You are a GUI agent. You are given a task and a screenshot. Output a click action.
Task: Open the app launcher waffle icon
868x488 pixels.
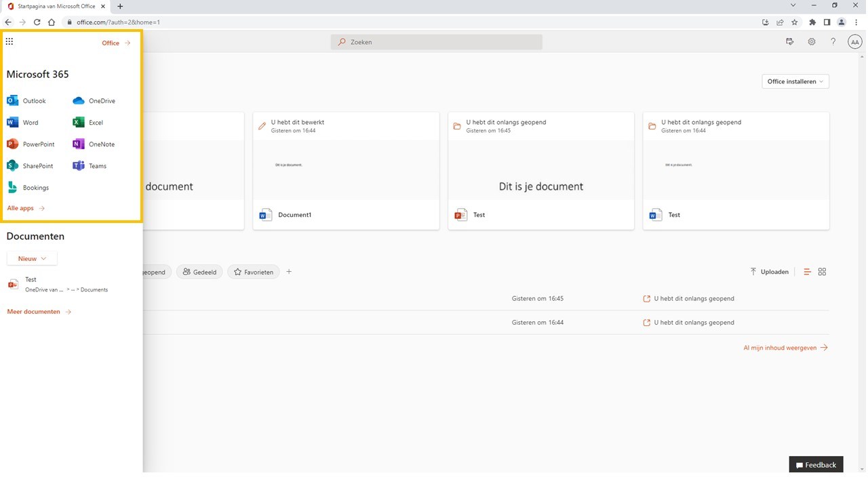(x=9, y=42)
